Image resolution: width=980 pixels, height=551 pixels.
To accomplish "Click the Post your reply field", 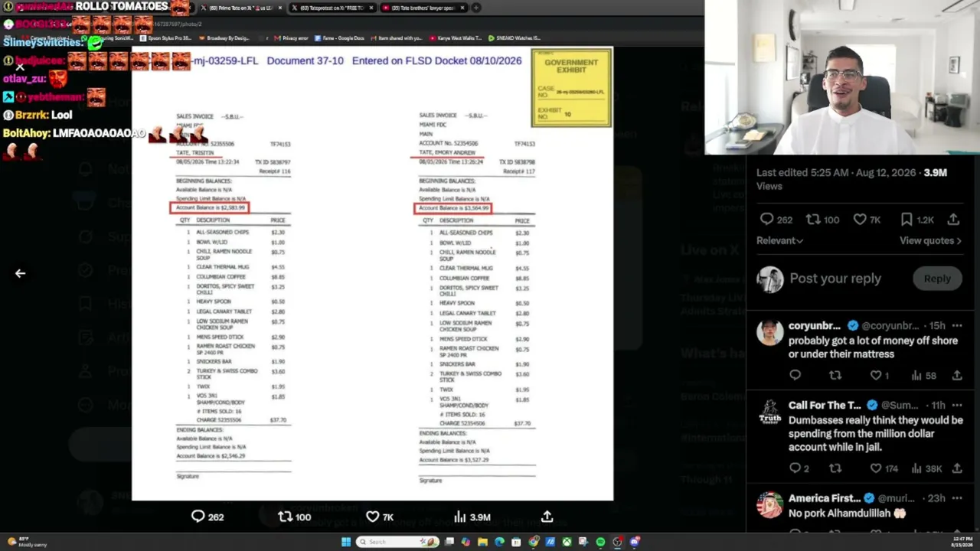I will tap(835, 279).
